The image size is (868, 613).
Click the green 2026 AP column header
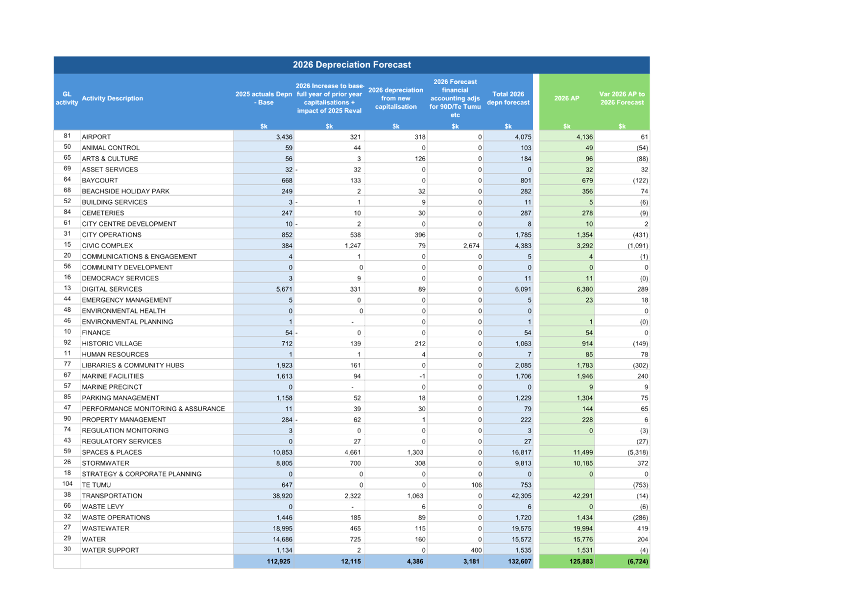(x=567, y=98)
